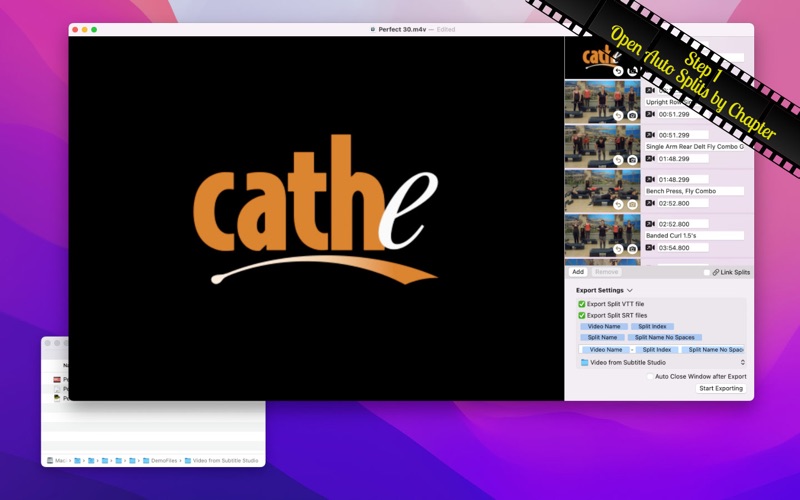
Task: Click the main cathe video preview
Action: tap(316, 218)
